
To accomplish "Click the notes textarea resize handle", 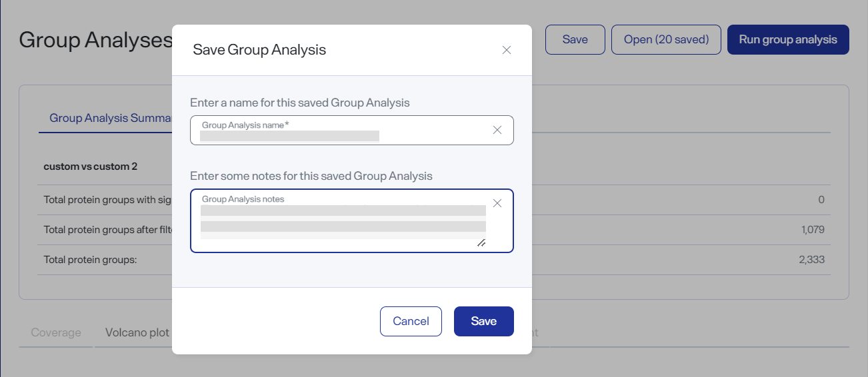I will (x=481, y=242).
